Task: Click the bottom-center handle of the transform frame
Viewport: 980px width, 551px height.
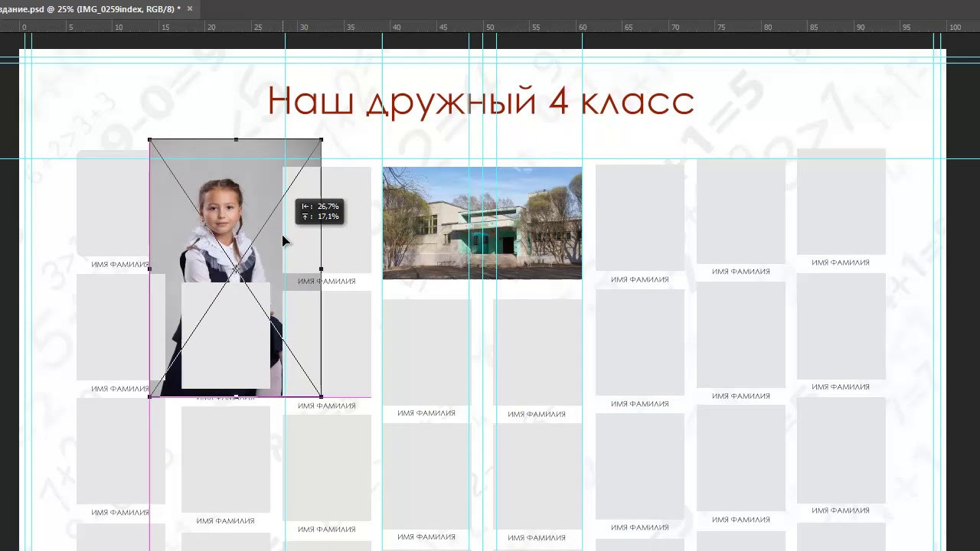Action: pos(235,396)
